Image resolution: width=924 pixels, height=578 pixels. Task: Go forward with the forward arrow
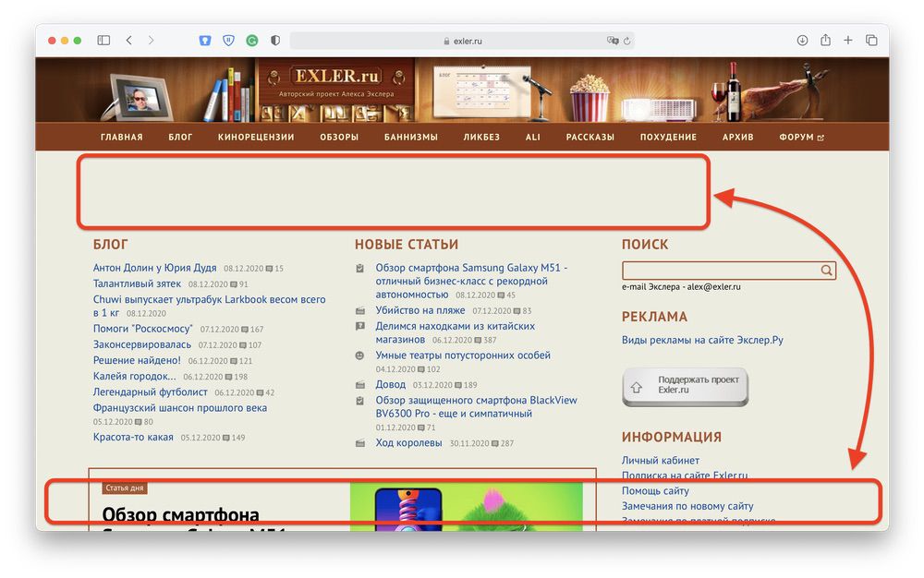(x=151, y=41)
